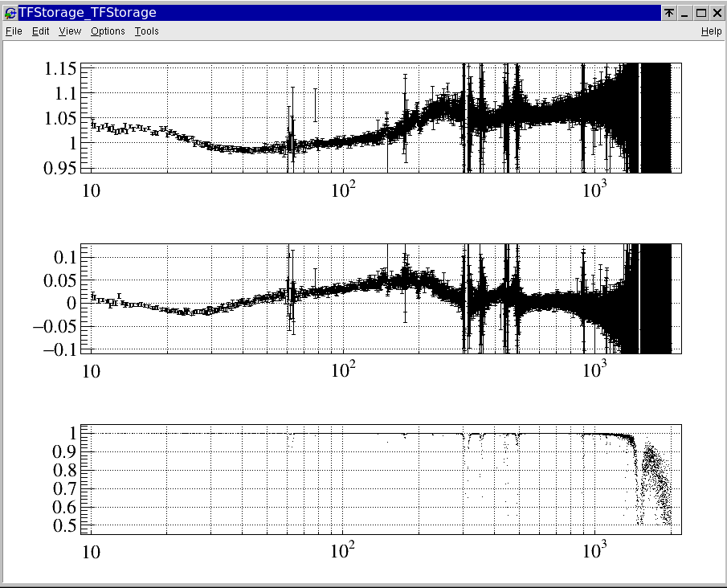Open the Edit menu
This screenshot has width=727, height=588.
point(41,31)
